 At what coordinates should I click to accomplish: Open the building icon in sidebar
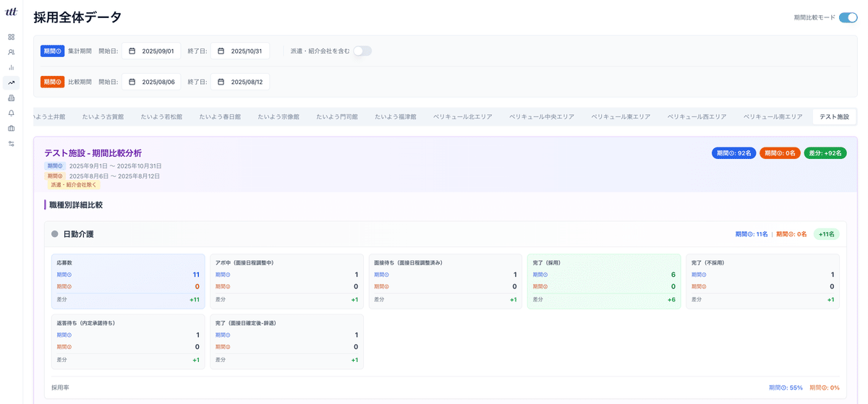[x=11, y=98]
